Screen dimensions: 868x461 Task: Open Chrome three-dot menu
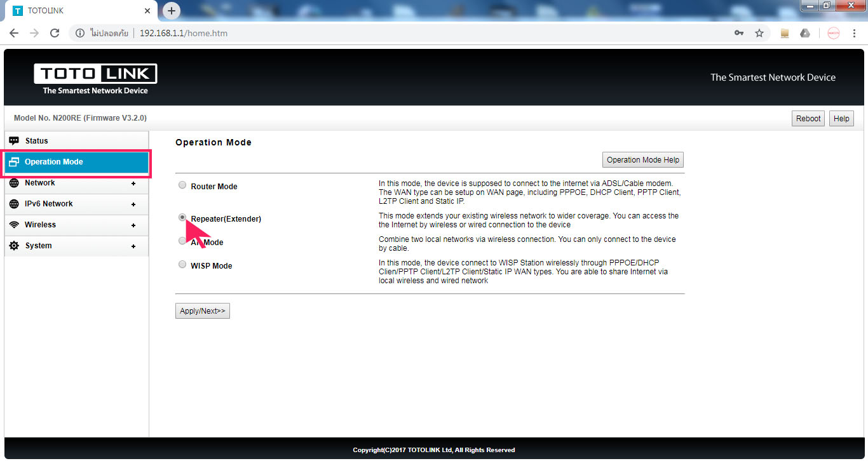click(x=855, y=33)
